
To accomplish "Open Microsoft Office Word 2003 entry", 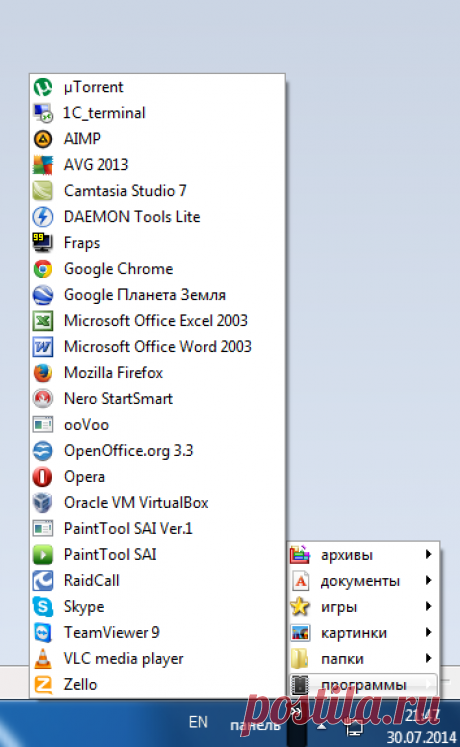I will tap(157, 347).
